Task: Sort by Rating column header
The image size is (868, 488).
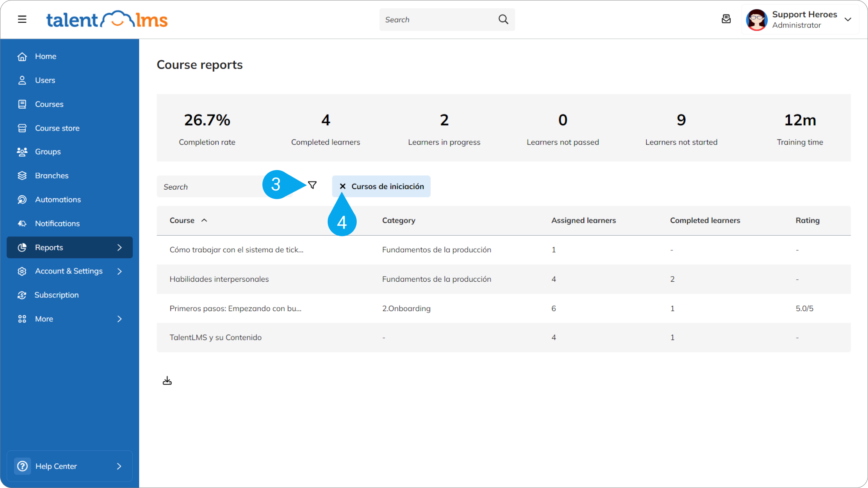Action: click(807, 220)
